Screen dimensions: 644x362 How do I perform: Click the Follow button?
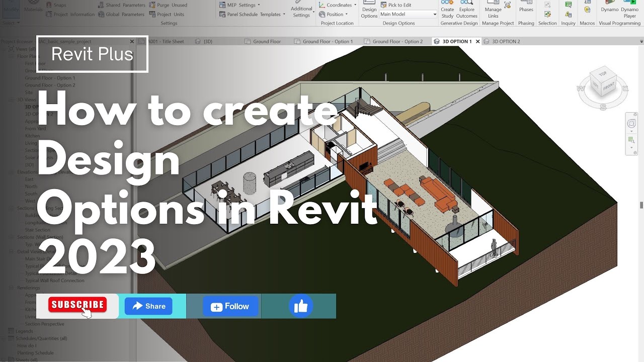(230, 306)
